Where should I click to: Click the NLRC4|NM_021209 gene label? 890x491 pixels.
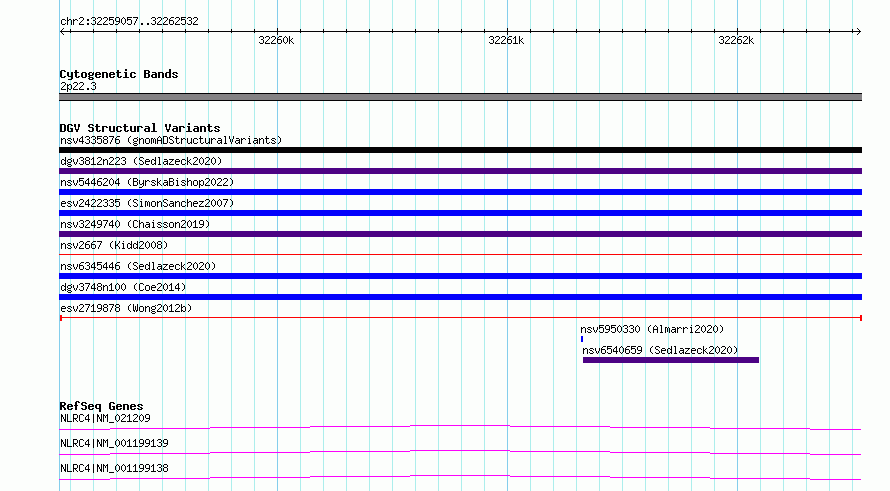click(x=105, y=418)
